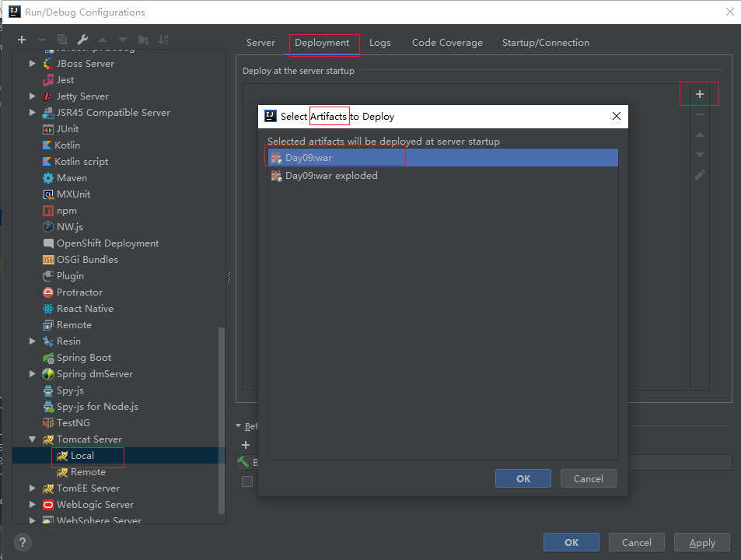Click the sort configurations alphabetically icon
741x560 pixels.
pos(163,40)
